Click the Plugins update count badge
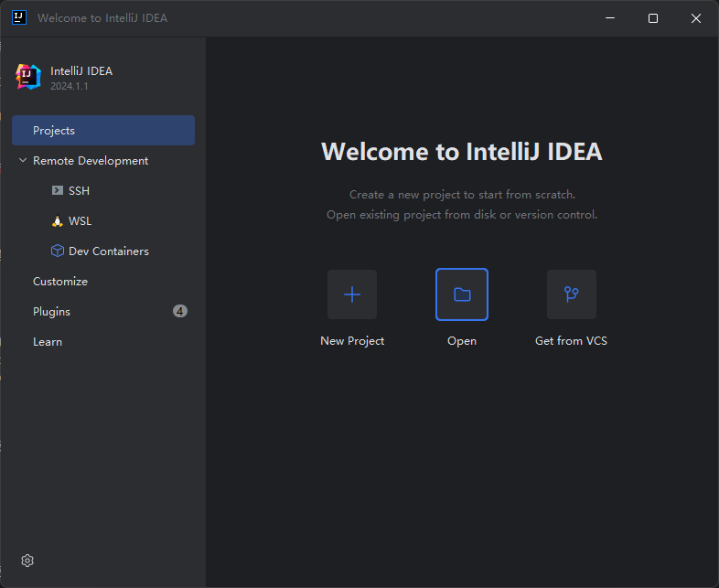The width and height of the screenshot is (719, 588). pos(180,312)
